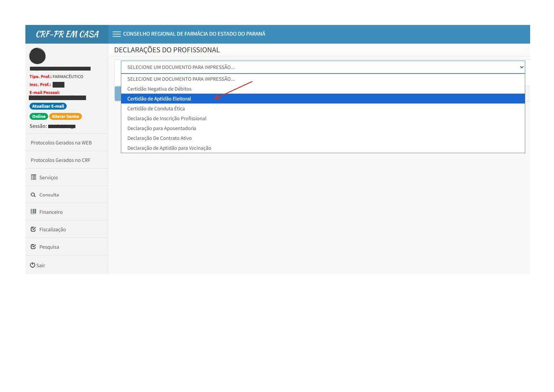Viewport: 554px width, 392px height.
Task: Select Declaração para Aposentadoria option
Action: point(161,128)
